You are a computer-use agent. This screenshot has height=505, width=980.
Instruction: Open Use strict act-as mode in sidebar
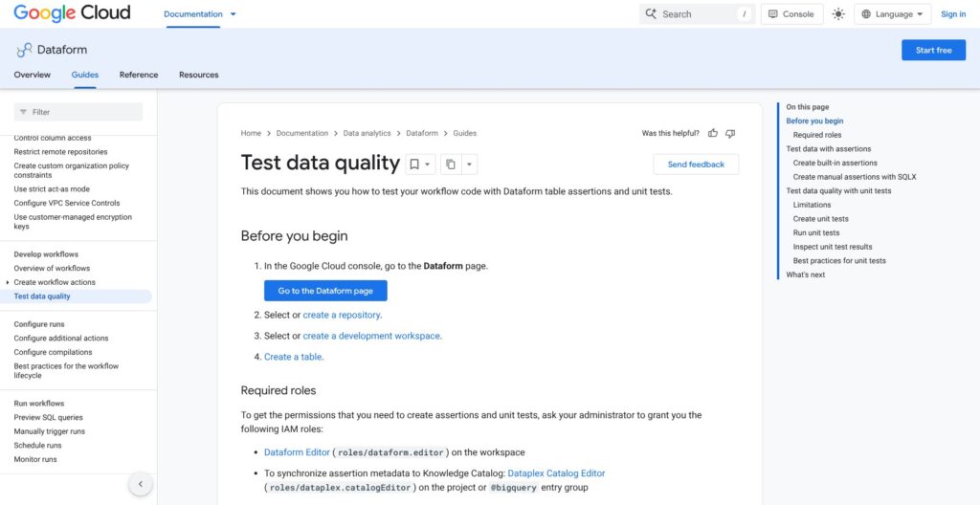[x=52, y=188]
